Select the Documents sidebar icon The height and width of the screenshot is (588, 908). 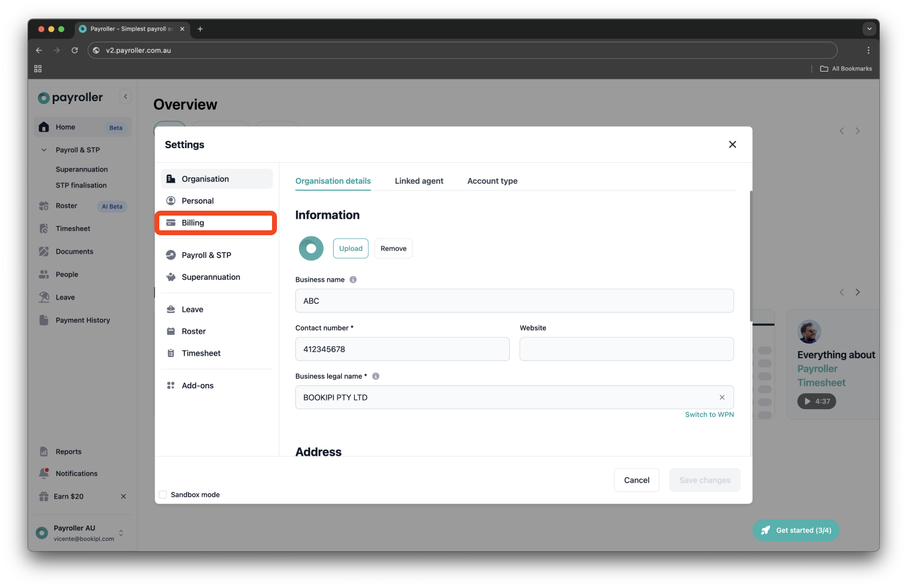click(x=44, y=251)
